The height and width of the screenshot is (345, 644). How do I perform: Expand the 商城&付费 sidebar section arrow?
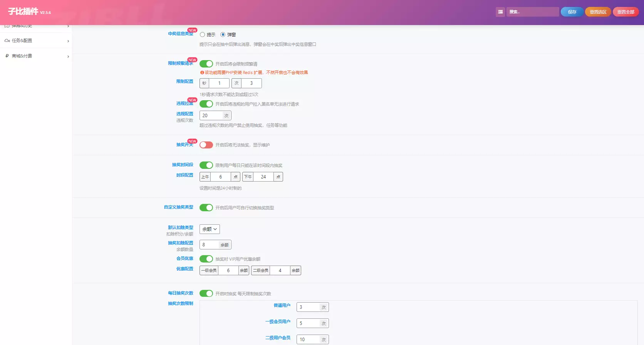tap(68, 56)
